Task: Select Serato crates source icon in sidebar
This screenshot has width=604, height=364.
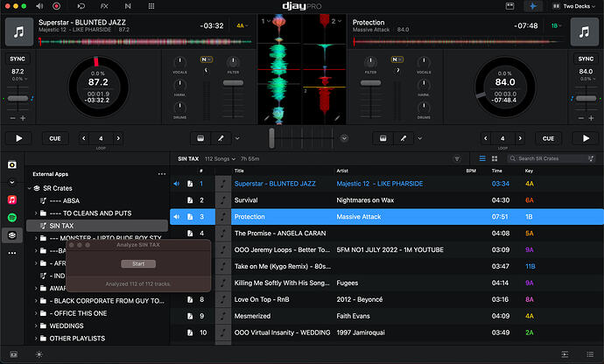Action: click(12, 235)
